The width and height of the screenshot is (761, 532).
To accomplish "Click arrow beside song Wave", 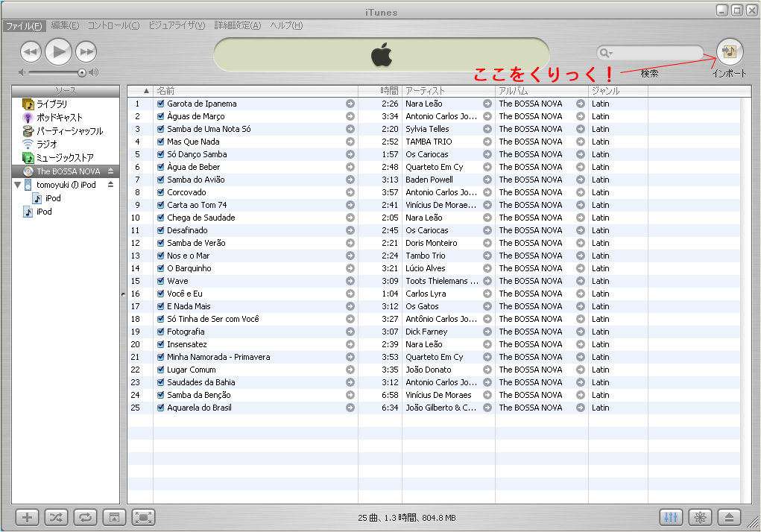I will pos(350,282).
